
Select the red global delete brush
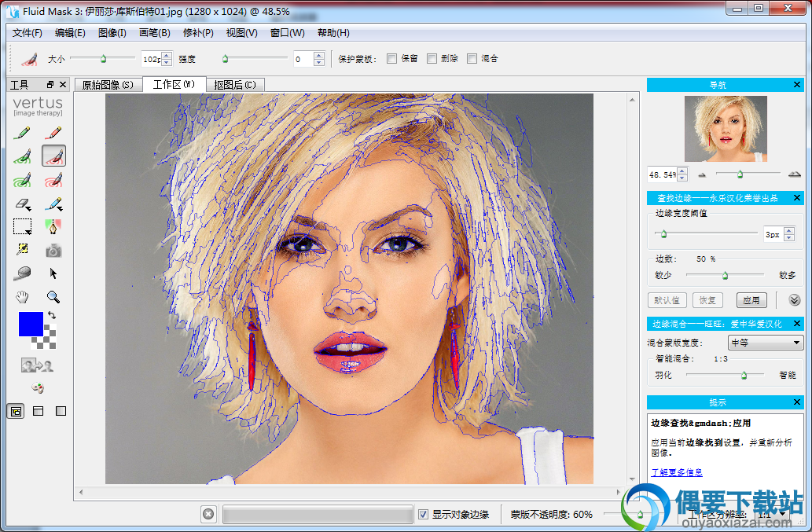53,180
